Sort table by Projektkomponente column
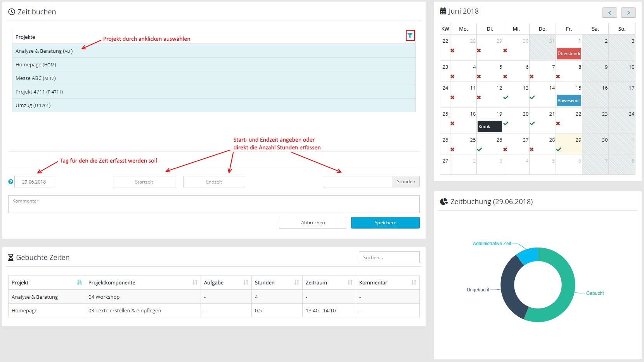This screenshot has height=362, width=644. 195,282
